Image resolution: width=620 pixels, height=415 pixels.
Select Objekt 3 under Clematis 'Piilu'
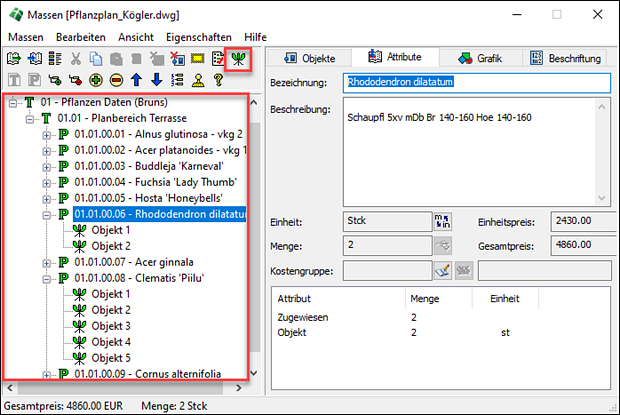point(111,326)
